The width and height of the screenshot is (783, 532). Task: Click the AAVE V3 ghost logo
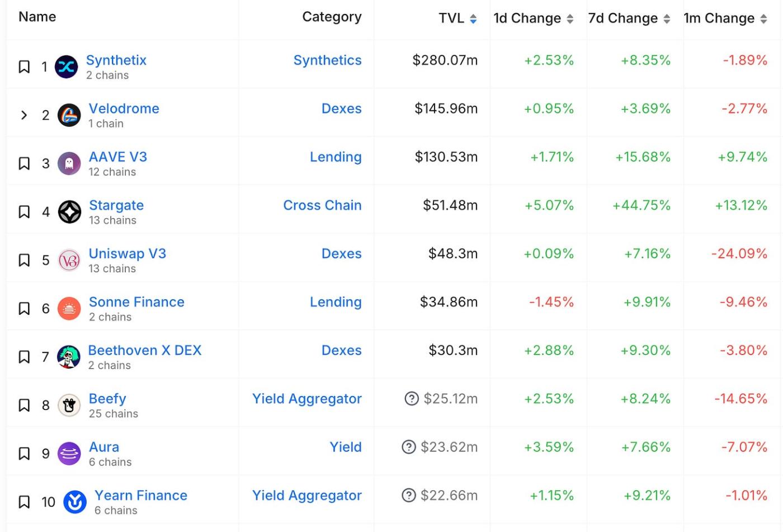coord(69,164)
